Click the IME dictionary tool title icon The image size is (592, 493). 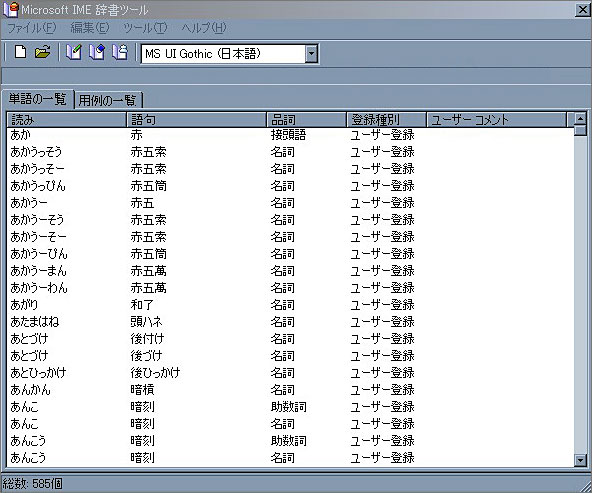pos(10,9)
